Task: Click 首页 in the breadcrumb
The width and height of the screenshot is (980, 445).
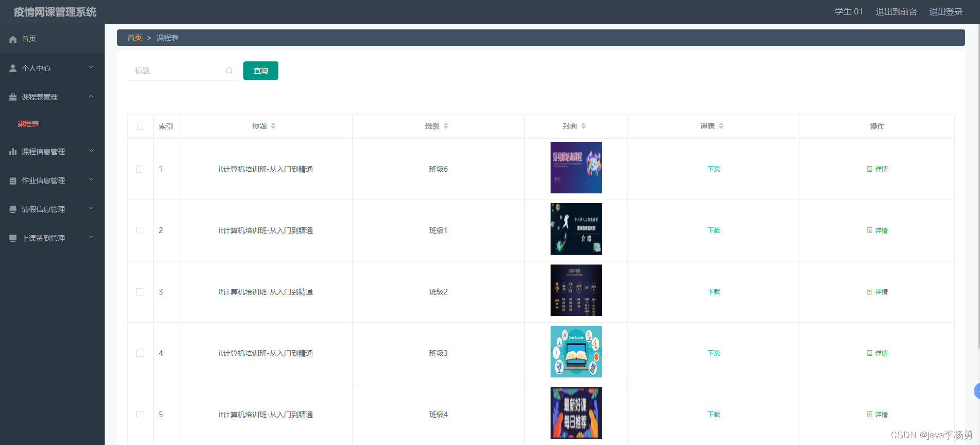Action: point(135,38)
